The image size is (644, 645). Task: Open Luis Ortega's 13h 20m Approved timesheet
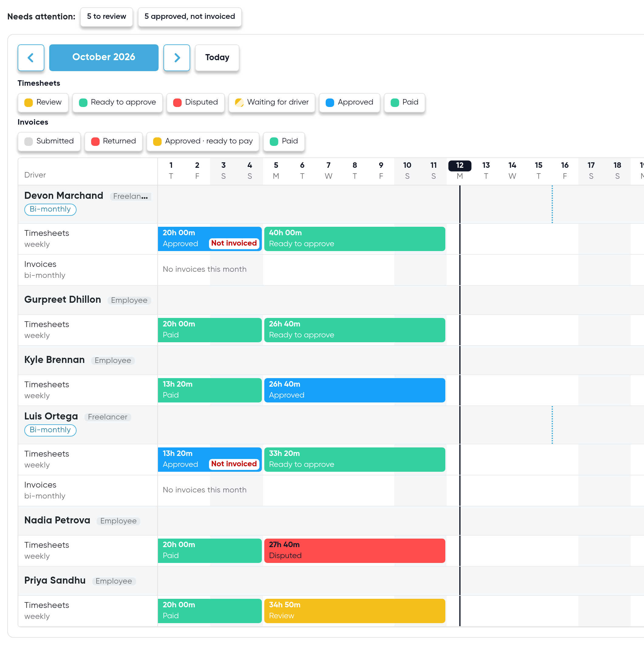(210, 459)
